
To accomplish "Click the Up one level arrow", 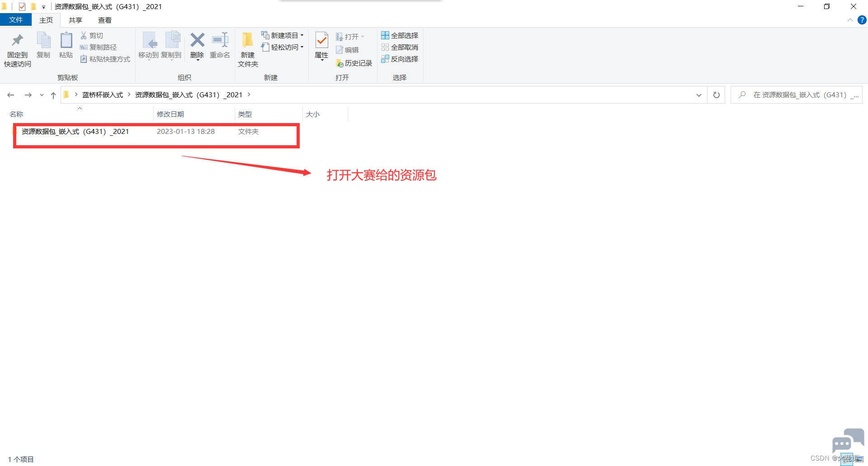I will tap(53, 95).
